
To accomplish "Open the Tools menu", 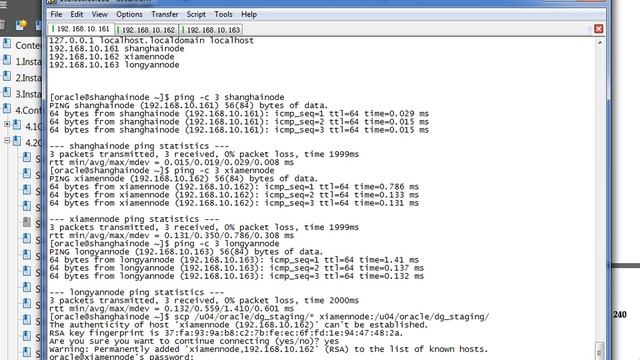I will tap(223, 14).
